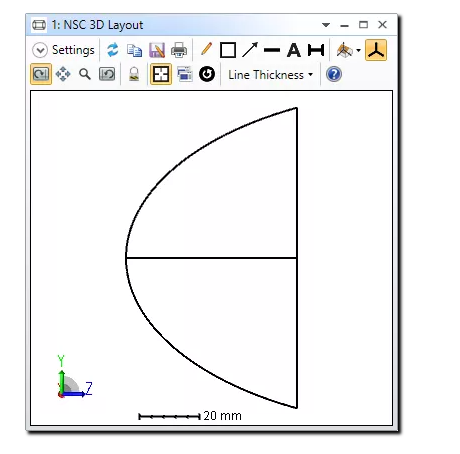The image size is (460, 454).
Task: Print the 3D layout window
Action: (179, 50)
